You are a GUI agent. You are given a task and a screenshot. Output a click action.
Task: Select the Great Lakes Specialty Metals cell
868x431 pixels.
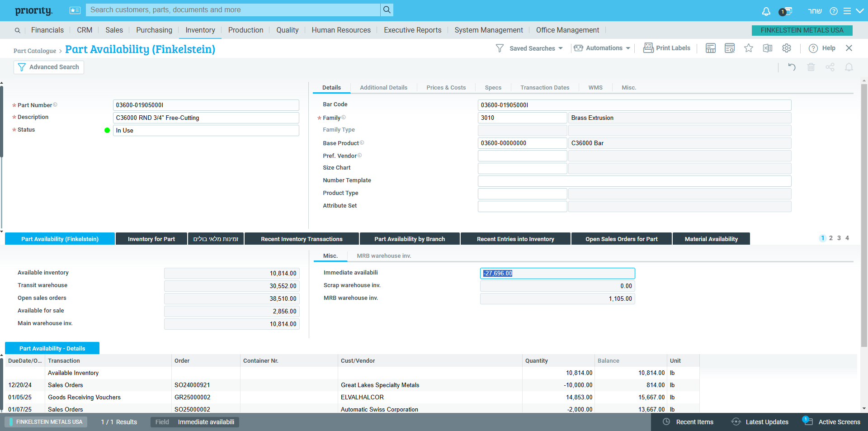pyautogui.click(x=430, y=385)
